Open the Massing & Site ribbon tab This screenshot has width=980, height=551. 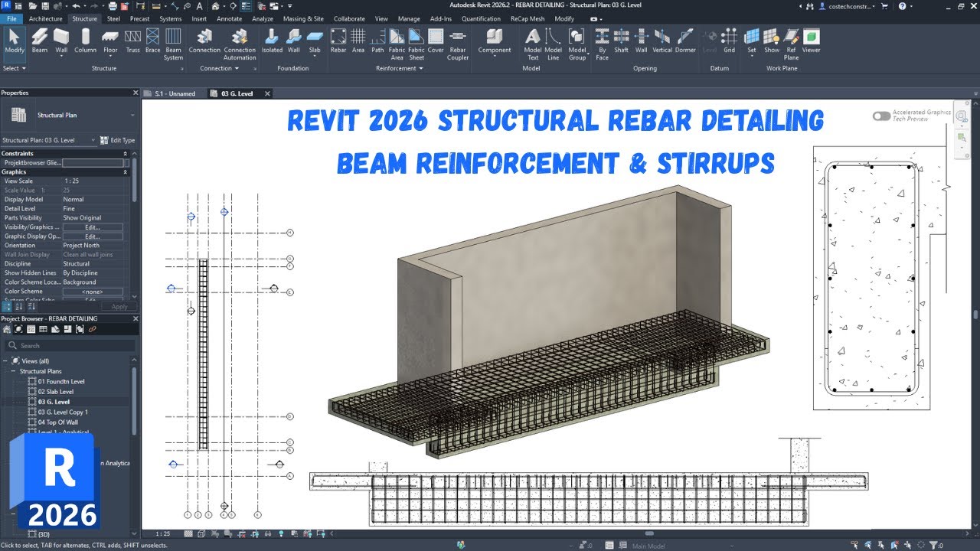click(303, 18)
